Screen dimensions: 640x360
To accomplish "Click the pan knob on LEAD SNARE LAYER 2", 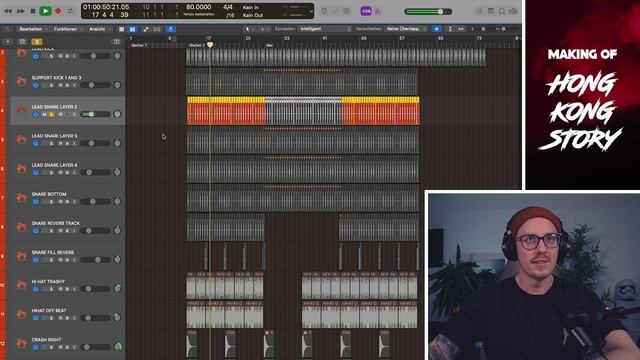I will 117,114.
